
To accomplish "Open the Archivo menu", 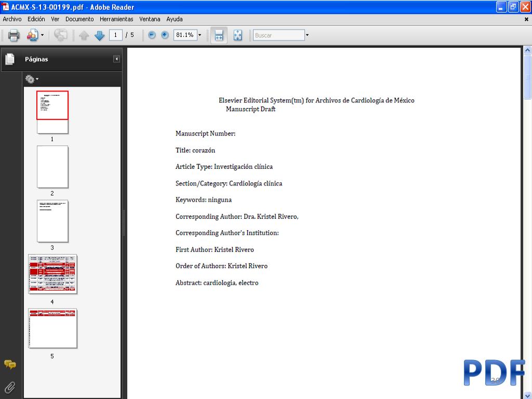I will (x=12, y=19).
